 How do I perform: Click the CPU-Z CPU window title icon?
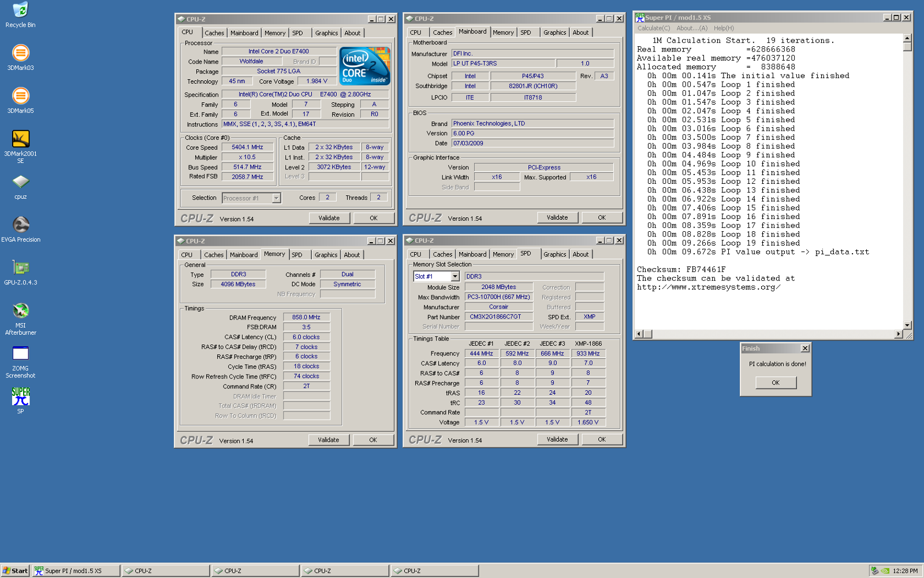[181, 19]
